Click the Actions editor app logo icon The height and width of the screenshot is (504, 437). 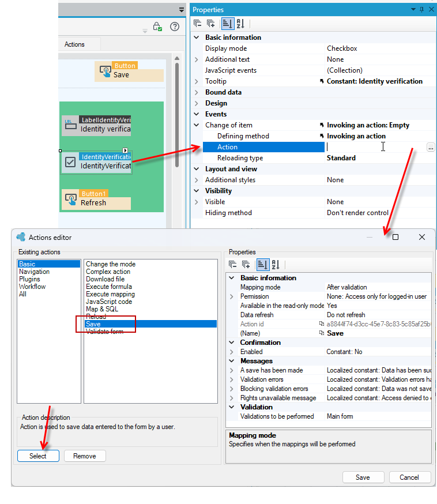pyautogui.click(x=21, y=237)
